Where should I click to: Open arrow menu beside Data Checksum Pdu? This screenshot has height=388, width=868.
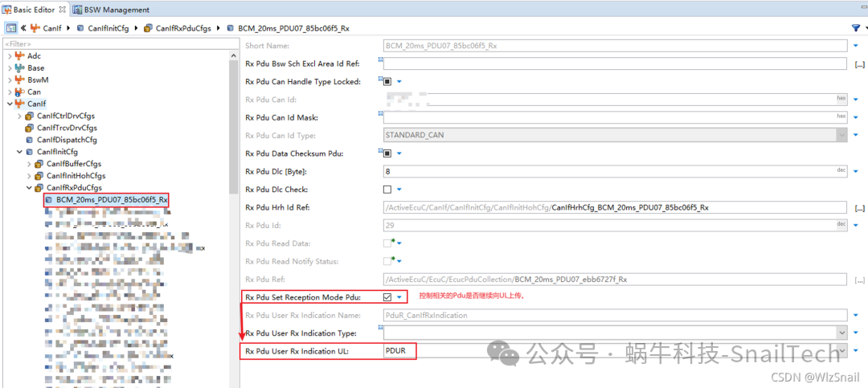click(x=399, y=153)
